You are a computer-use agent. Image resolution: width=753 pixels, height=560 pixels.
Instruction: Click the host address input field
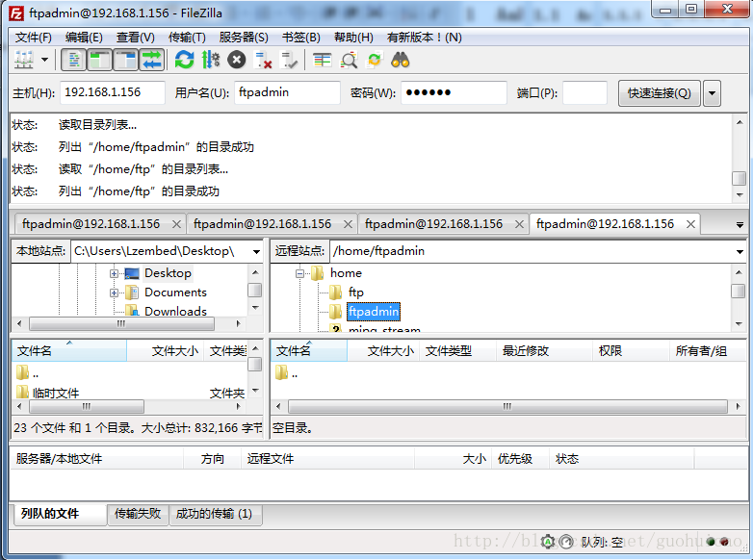pos(113,92)
